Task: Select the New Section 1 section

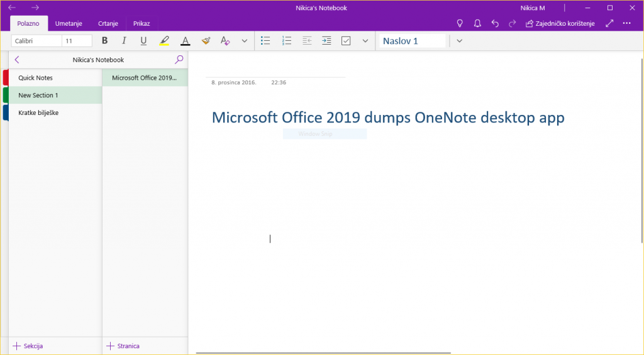Action: point(55,95)
